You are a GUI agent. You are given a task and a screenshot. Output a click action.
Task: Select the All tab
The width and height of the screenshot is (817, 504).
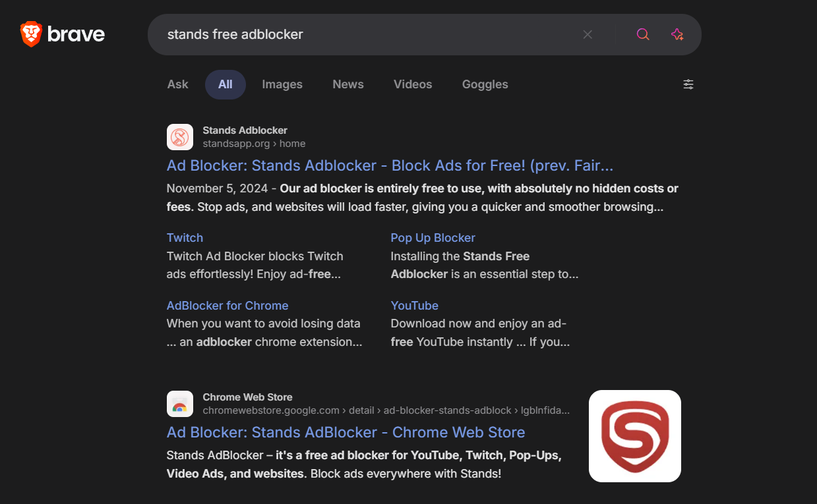(226, 84)
